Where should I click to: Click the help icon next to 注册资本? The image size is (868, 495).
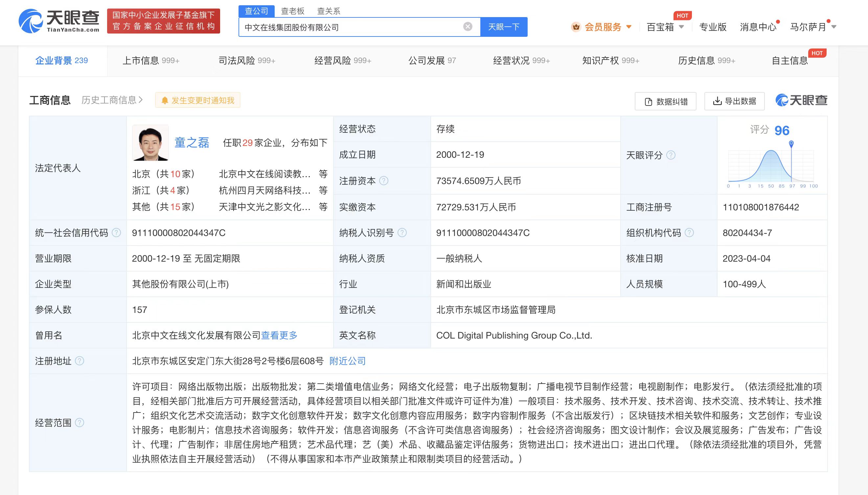click(383, 180)
